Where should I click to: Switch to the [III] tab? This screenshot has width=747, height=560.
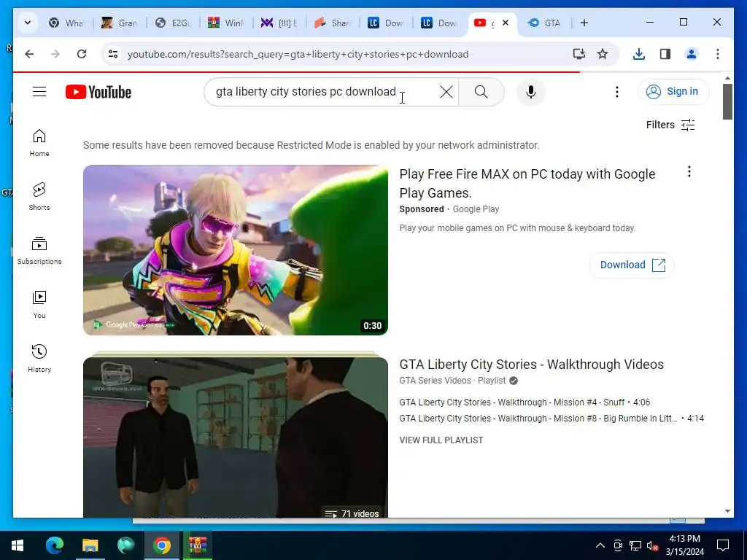click(x=279, y=23)
